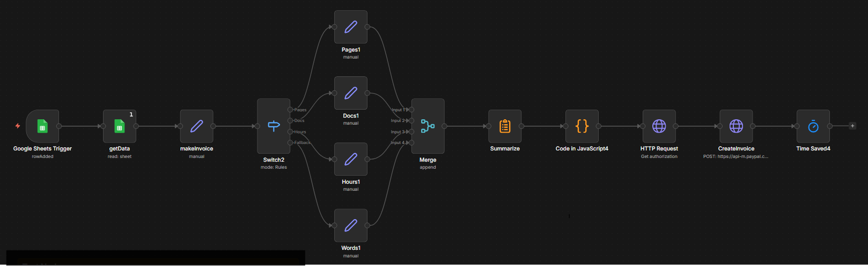The image size is (868, 266).
Task: Click the Fallback output on Switch2
Action: pos(290,142)
